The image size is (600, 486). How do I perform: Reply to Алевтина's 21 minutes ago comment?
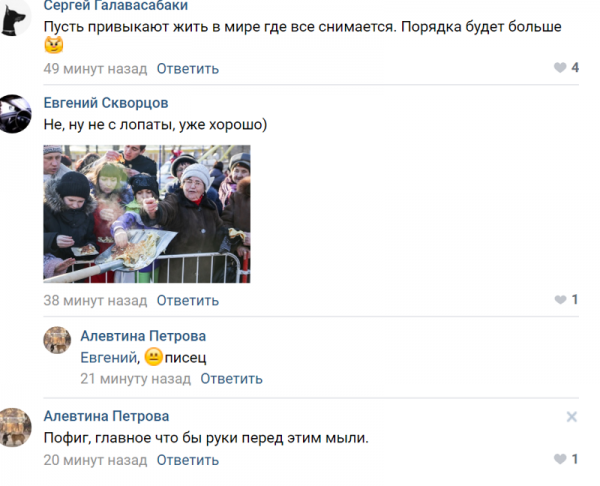(232, 379)
